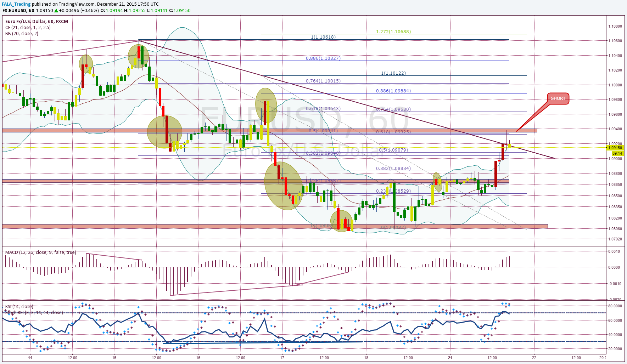Screen dimensions: 627x364
Task: Click the RSI (14, close) pane label
Action: pos(19,306)
